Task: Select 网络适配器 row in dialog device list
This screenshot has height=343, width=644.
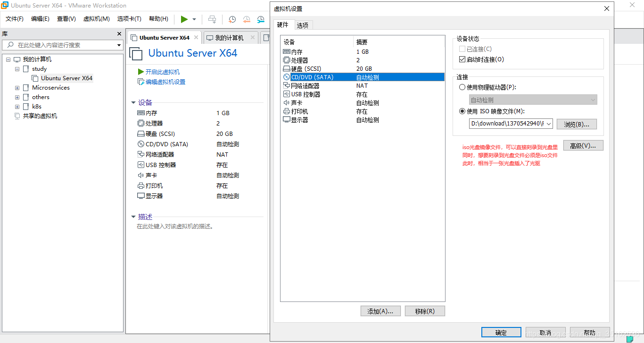Action: click(x=363, y=86)
